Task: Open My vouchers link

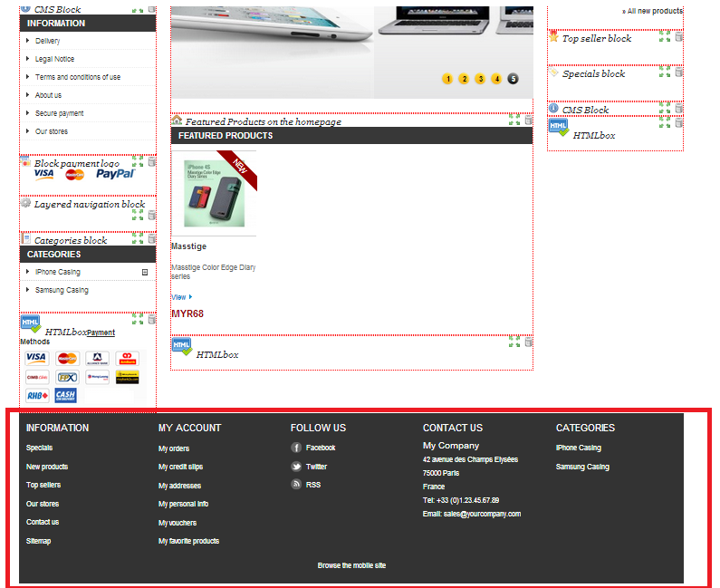Action: tap(178, 523)
